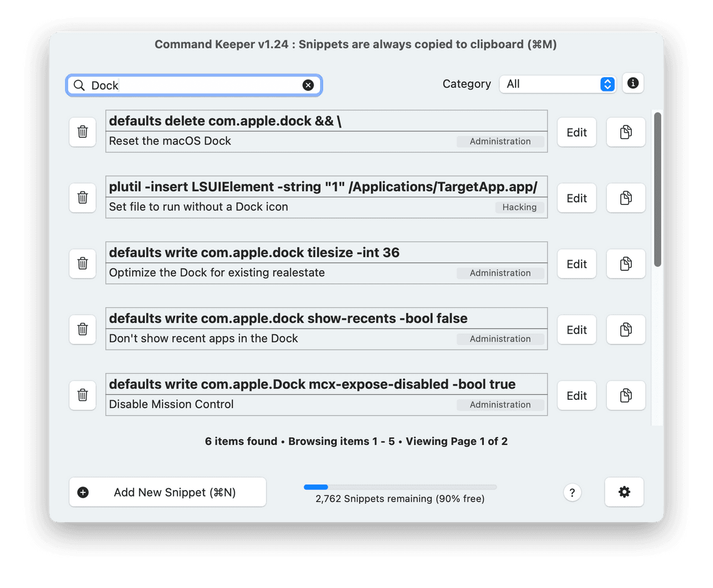Image resolution: width=713 pixels, height=588 pixels.
Task: Open settings with the gear icon
Action: (x=624, y=492)
